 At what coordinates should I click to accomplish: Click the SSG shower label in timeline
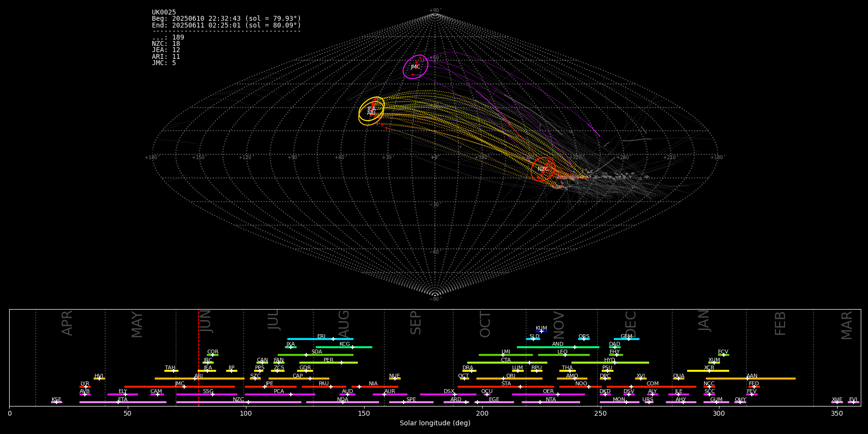click(x=208, y=392)
